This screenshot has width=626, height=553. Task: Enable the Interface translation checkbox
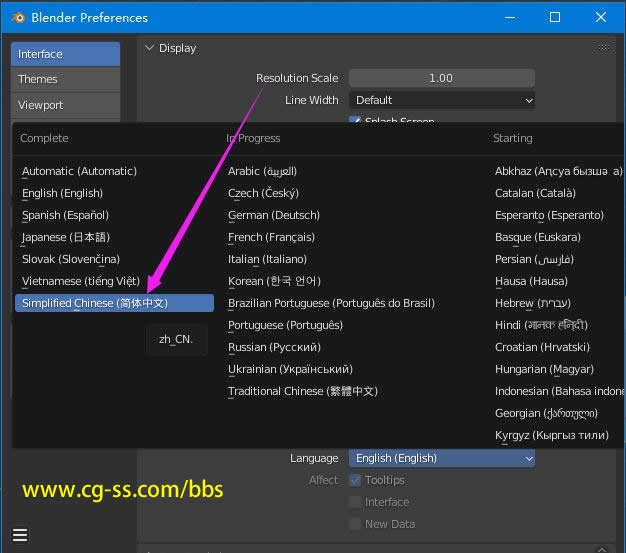[356, 502]
